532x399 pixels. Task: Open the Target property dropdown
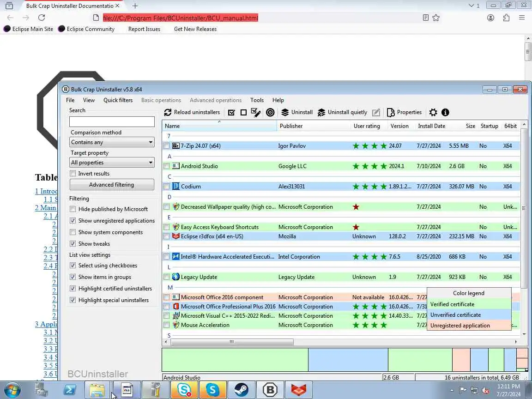pos(112,163)
